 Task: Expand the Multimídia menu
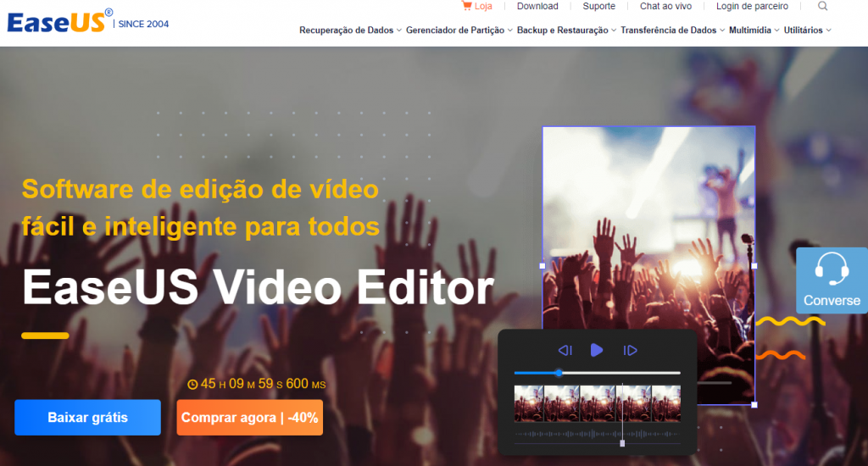(x=754, y=30)
